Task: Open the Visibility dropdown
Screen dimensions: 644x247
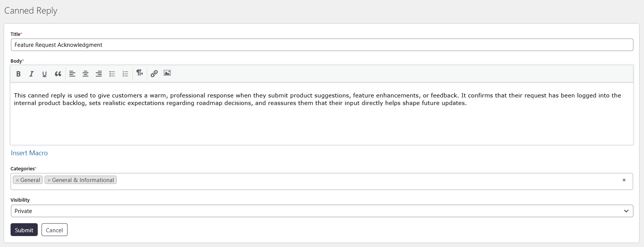Action: [x=322, y=211]
